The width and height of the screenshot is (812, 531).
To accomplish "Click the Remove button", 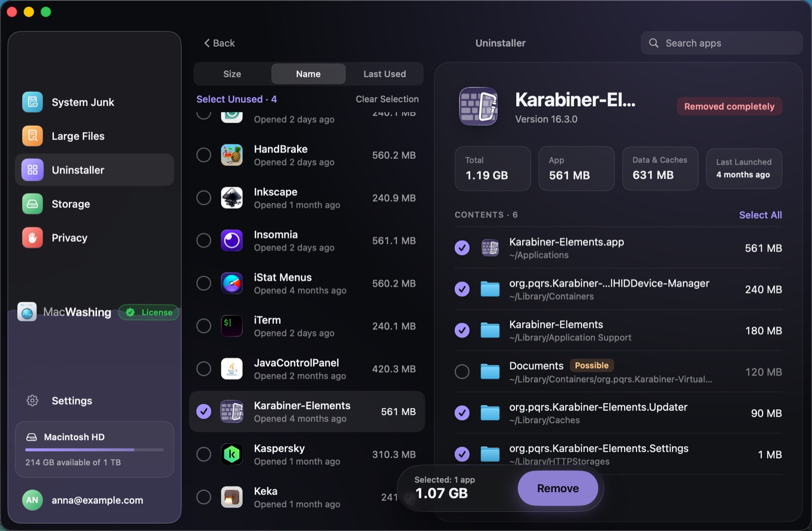I will pos(558,488).
